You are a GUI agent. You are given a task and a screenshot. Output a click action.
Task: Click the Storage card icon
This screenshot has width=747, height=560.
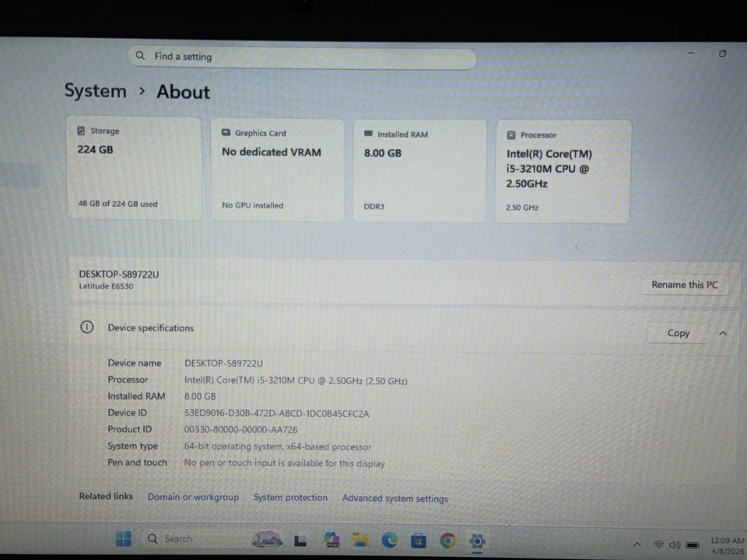click(x=81, y=131)
